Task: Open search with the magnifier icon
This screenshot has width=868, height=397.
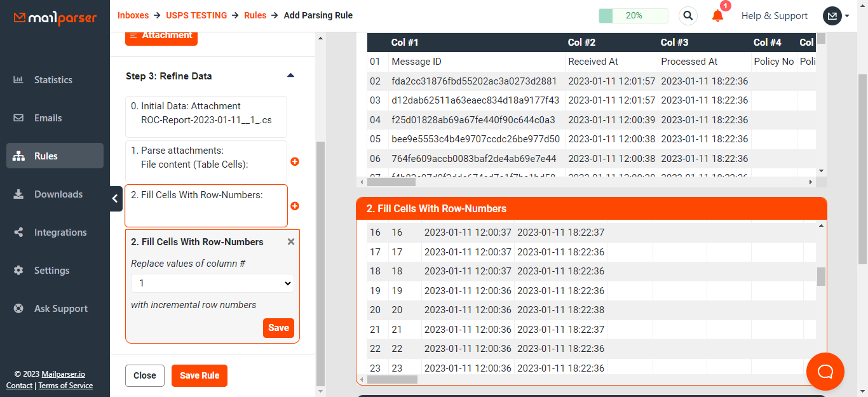Action: coord(688,15)
